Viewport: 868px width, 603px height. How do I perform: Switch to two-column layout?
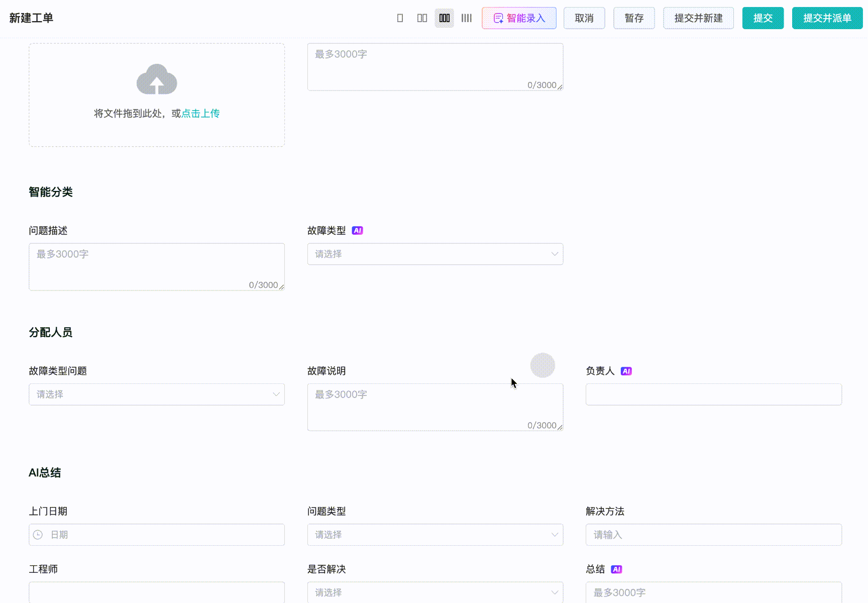tap(422, 18)
